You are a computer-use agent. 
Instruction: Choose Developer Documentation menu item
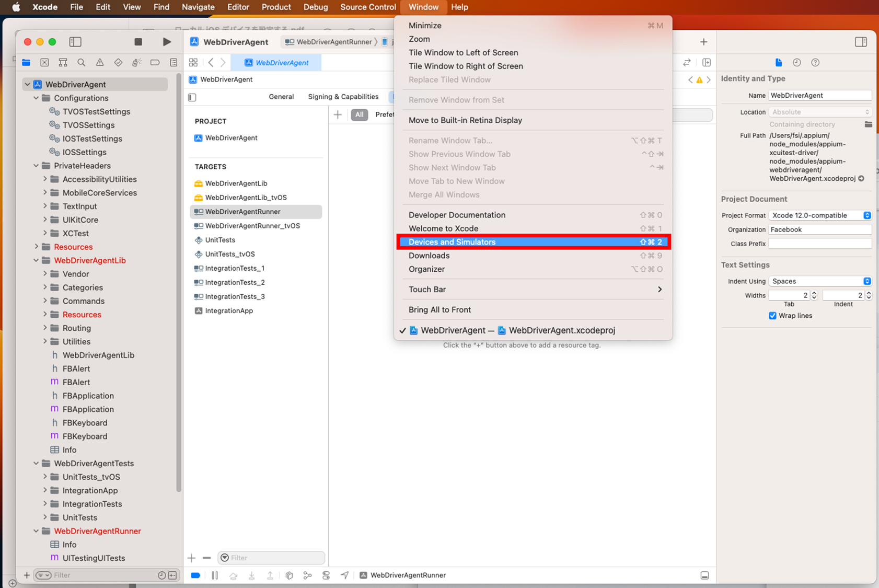534,215
